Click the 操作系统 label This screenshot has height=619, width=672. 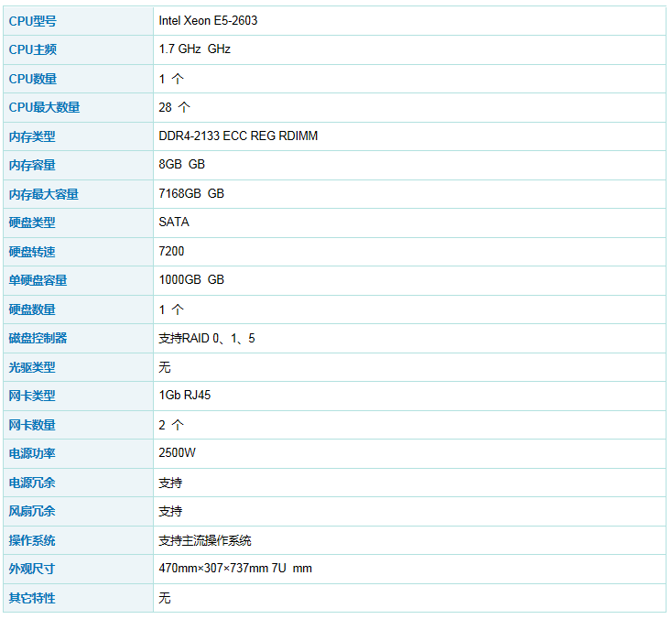(x=32, y=540)
